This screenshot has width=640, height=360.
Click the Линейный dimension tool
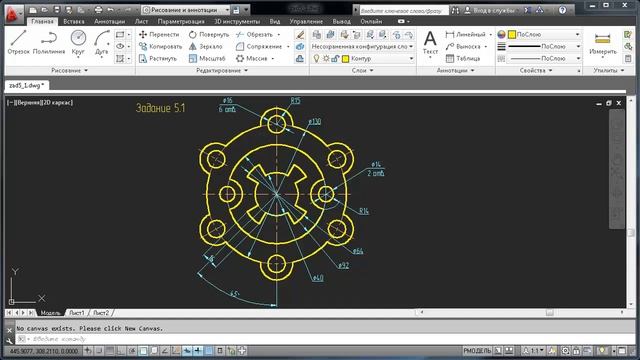[x=465, y=35]
